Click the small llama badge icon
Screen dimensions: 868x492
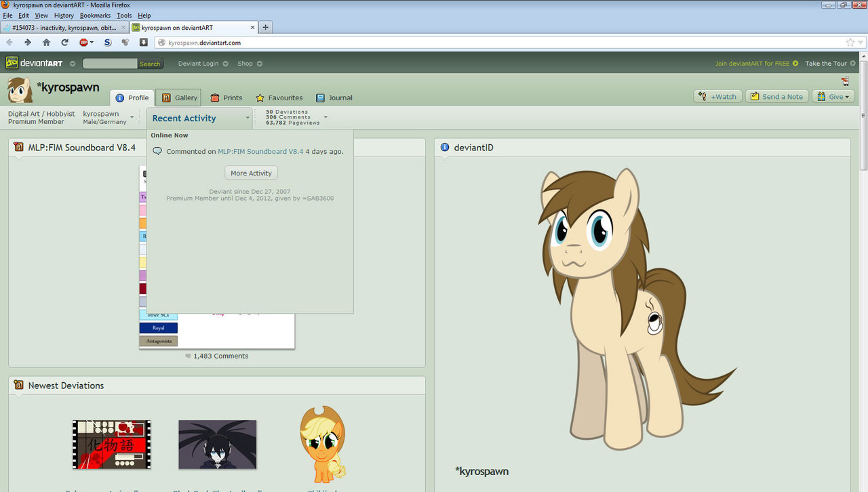pyautogui.click(x=845, y=81)
